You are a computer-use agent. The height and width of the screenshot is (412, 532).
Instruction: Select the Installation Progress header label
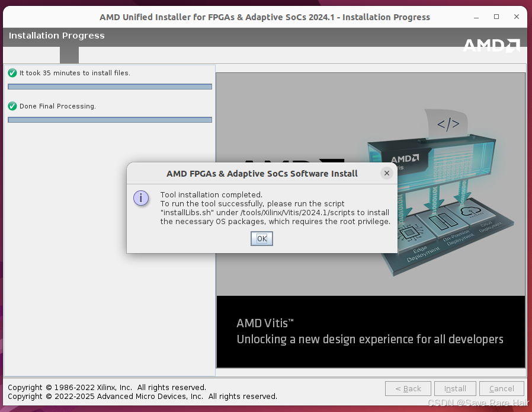(x=56, y=36)
